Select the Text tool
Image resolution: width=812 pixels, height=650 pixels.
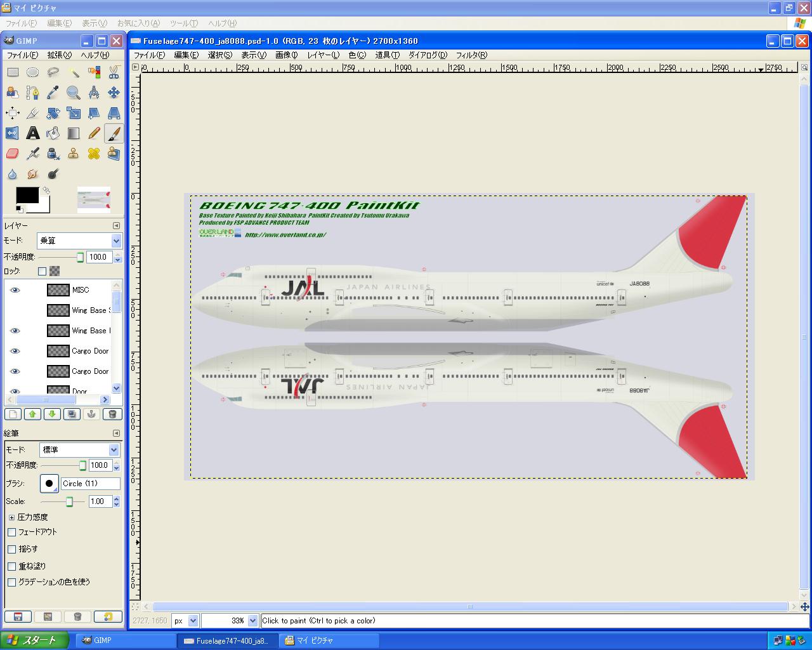click(x=32, y=133)
